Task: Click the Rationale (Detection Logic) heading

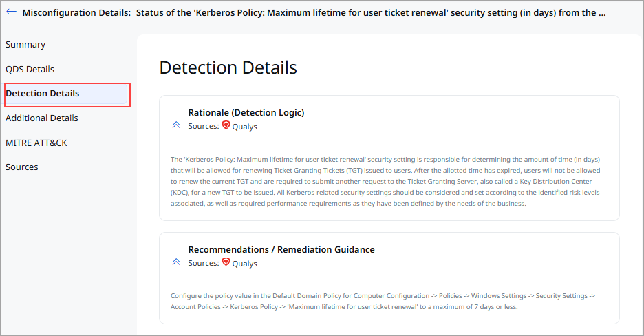Action: pyautogui.click(x=246, y=112)
